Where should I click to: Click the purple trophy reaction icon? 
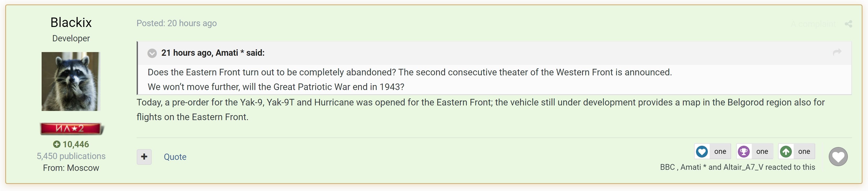click(x=744, y=151)
